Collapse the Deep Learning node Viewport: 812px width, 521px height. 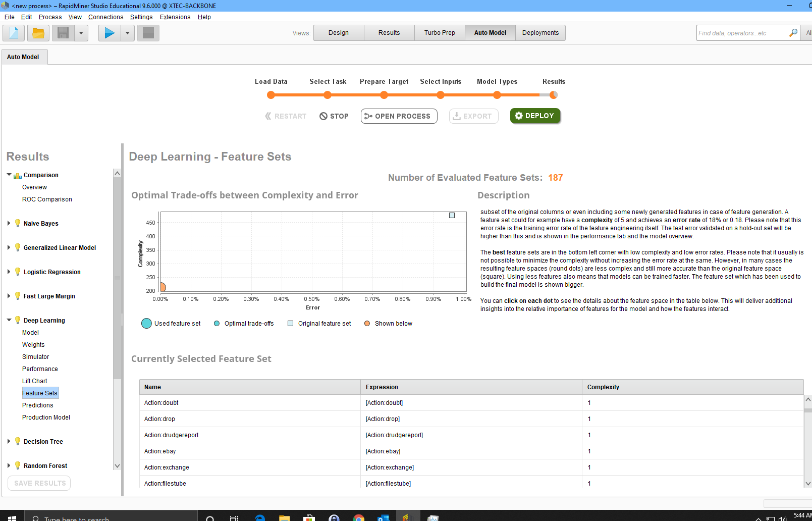coord(9,320)
